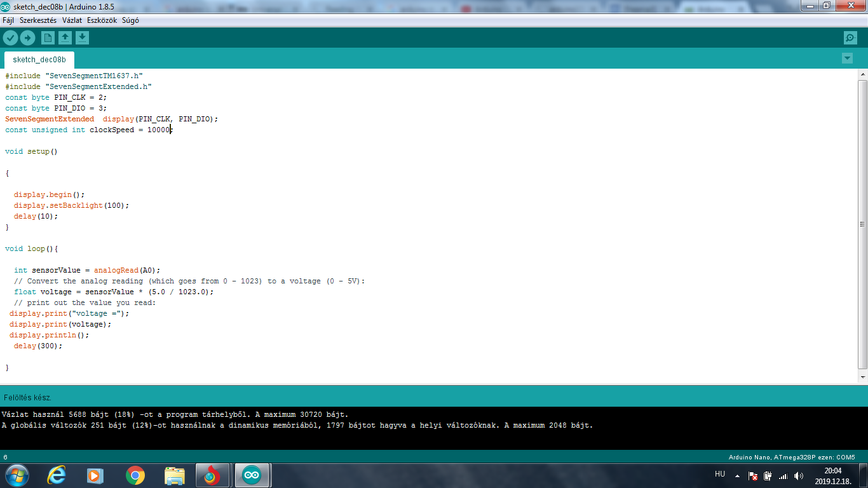Image resolution: width=868 pixels, height=488 pixels.
Task: Click the Verify (checkmark) toolbar button
Action: tap(10, 38)
